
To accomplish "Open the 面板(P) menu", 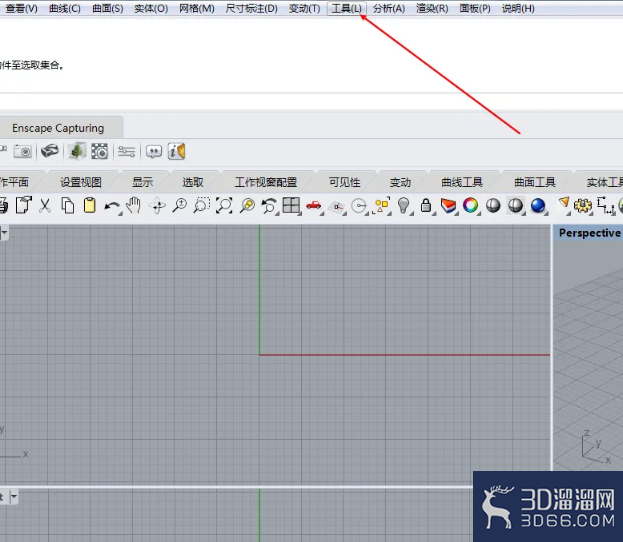I will (x=475, y=8).
